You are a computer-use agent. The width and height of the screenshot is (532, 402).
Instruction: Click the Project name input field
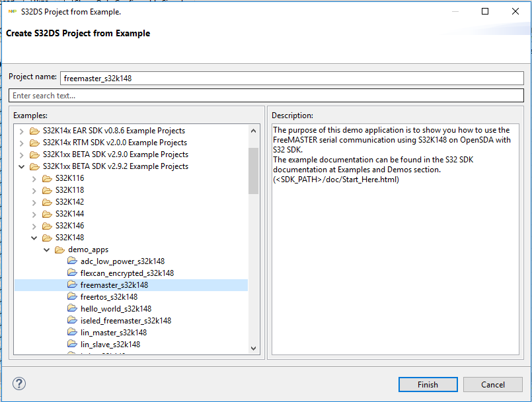[292, 79]
